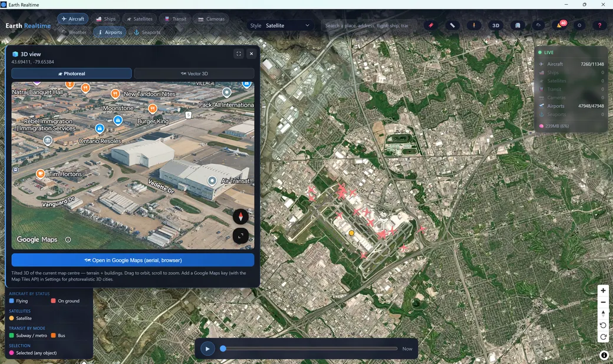Image resolution: width=613 pixels, height=364 pixels.
Task: Click the Ontario Resoles shop pin
Action: click(x=100, y=128)
